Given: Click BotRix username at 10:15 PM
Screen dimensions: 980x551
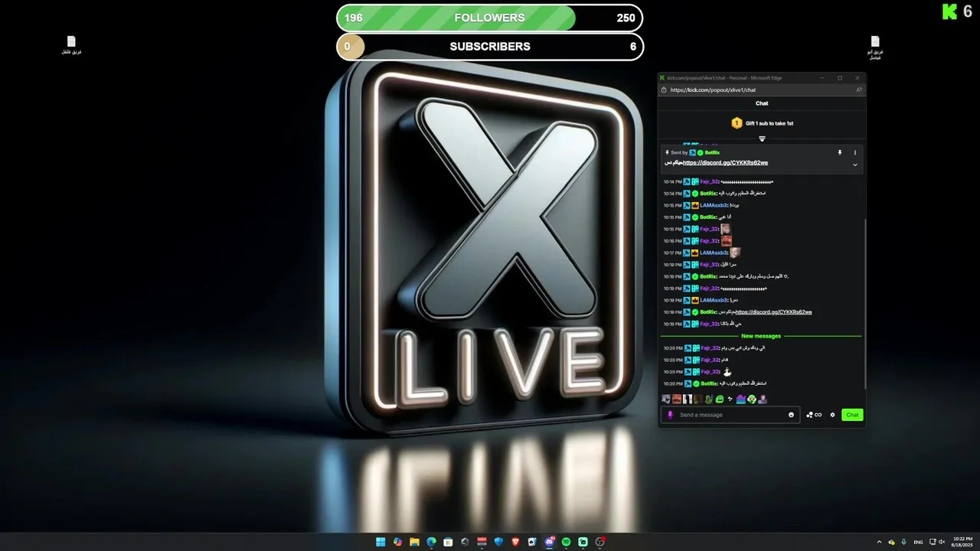Looking at the screenshot, I should [x=708, y=217].
